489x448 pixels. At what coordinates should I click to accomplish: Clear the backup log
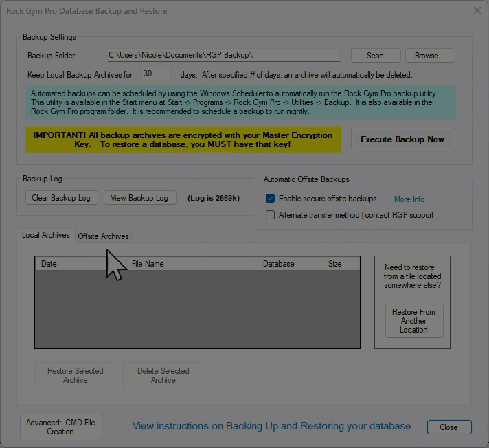pyautogui.click(x=61, y=198)
